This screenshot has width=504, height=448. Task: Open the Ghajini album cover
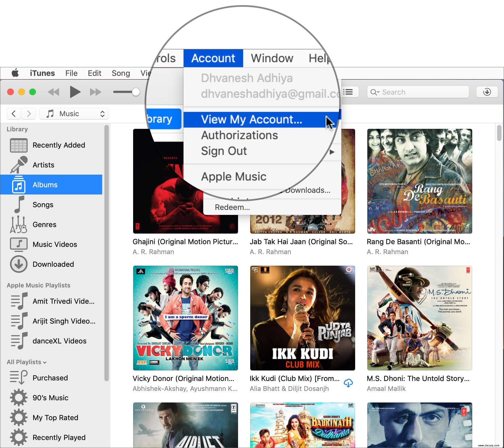click(x=185, y=181)
